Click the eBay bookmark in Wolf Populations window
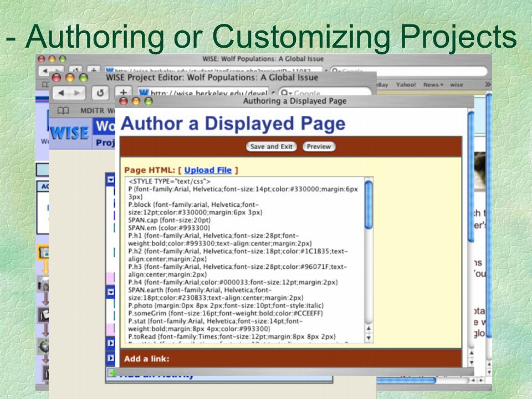Viewport: 532px width, 399px height. (x=382, y=85)
